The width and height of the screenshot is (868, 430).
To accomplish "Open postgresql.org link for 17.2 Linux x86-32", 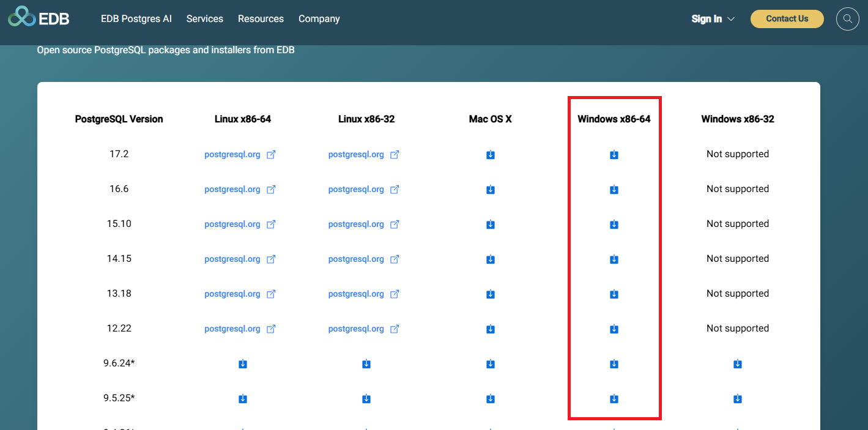I will [x=364, y=155].
